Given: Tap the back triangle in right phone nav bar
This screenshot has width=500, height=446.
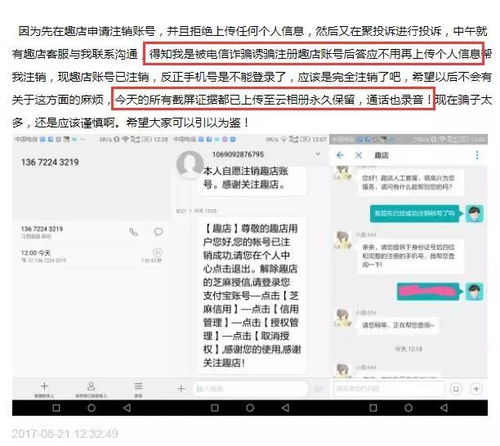Looking at the screenshot, I should pos(444,408).
